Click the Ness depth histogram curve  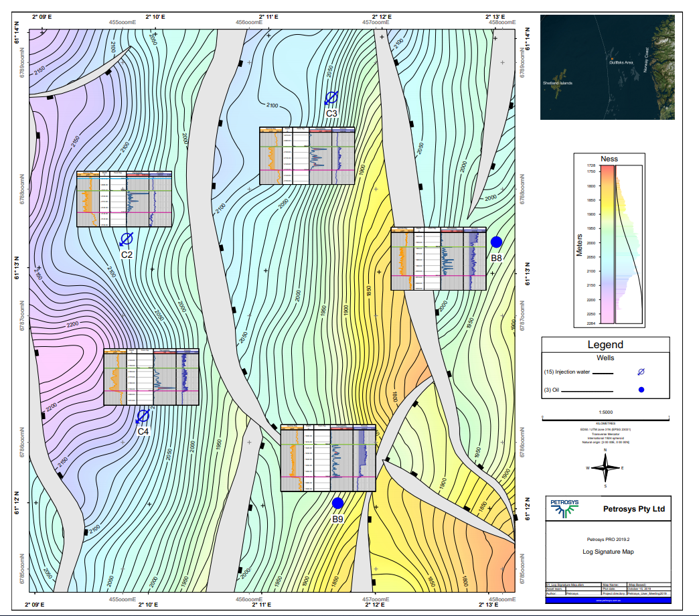[x=629, y=244]
